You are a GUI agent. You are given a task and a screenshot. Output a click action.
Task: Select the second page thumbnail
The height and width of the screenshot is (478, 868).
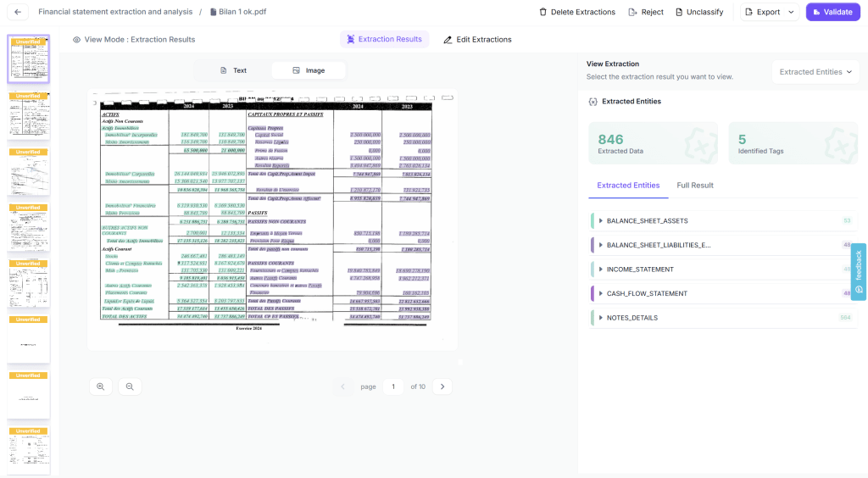click(x=29, y=114)
